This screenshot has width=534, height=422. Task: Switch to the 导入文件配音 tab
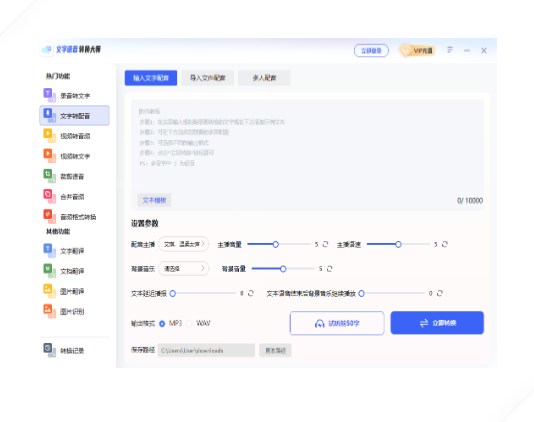click(207, 78)
